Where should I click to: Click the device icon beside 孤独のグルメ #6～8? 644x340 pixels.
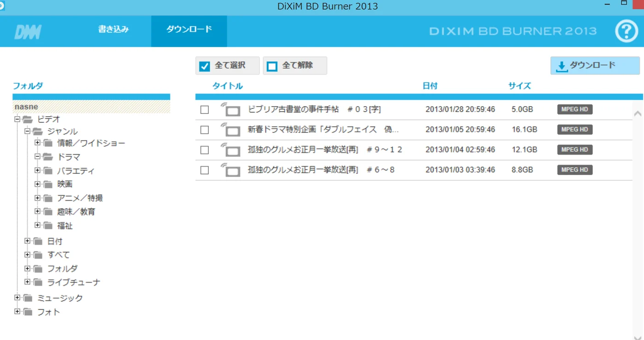click(230, 170)
